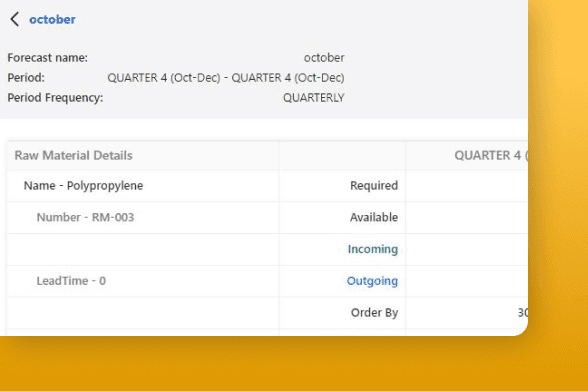The height and width of the screenshot is (392, 588).
Task: Go back using the left chevron arrow
Action: (15, 19)
